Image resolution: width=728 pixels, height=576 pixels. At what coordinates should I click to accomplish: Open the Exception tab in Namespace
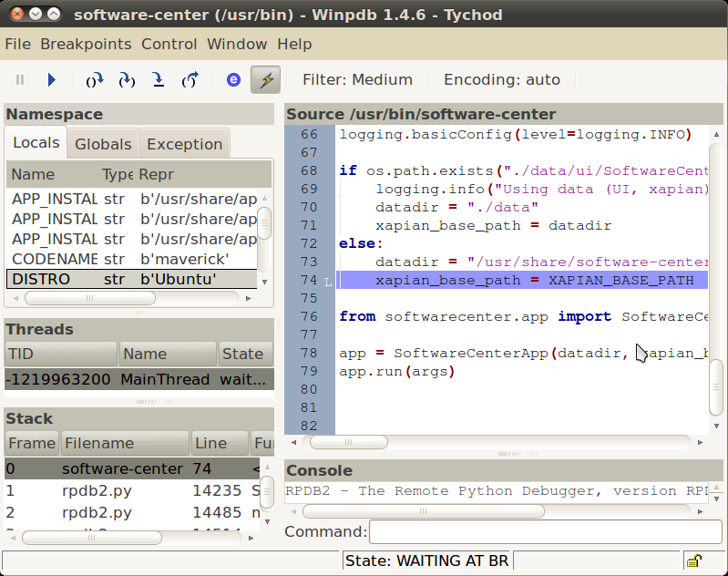pos(184,144)
